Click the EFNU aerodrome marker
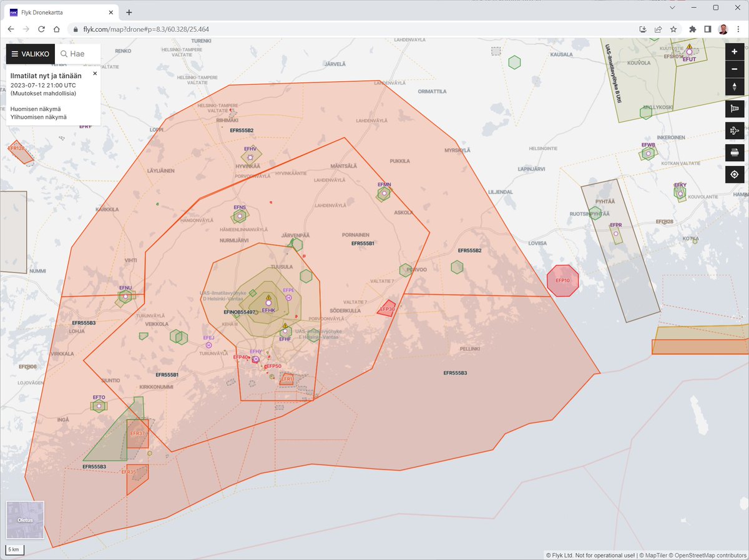The height and width of the screenshot is (560, 749). click(x=125, y=297)
